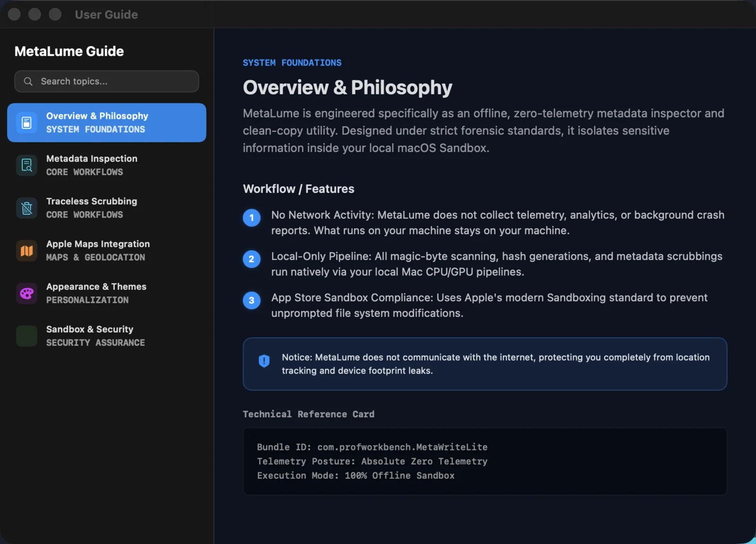Click the Local-Only Pipeline feature text

pyautogui.click(x=497, y=264)
